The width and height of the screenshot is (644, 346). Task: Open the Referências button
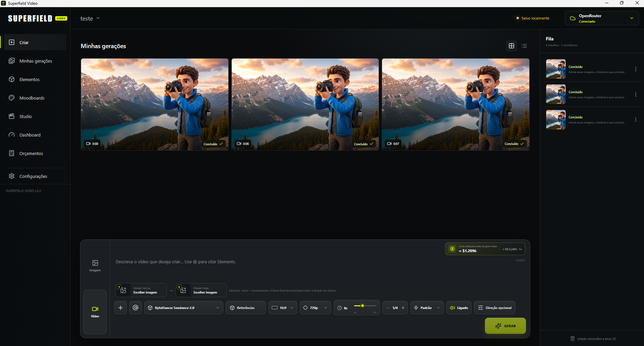coord(246,308)
